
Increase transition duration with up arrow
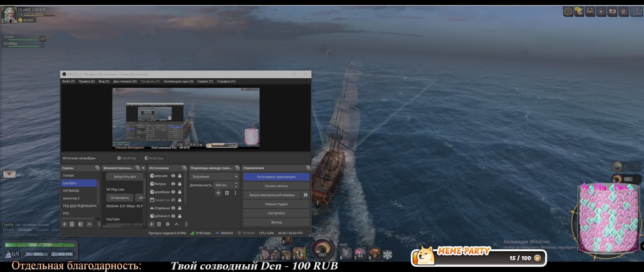236,183
